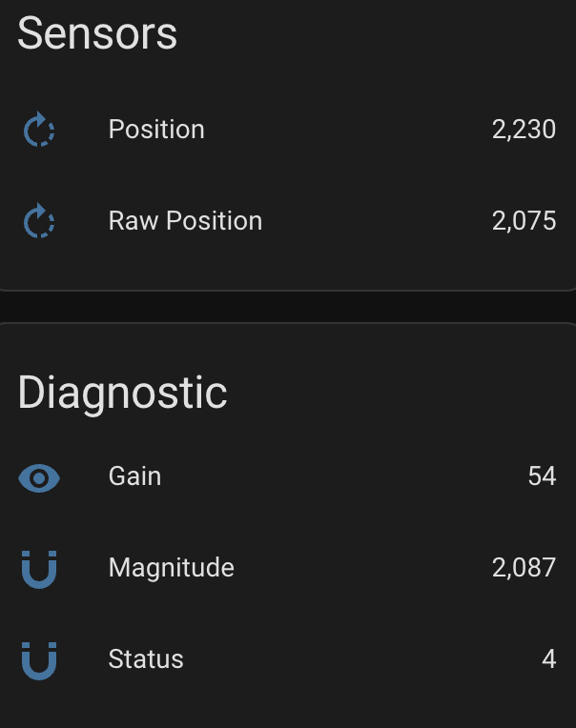Click the Status value 4
576x728 pixels.
tap(548, 659)
